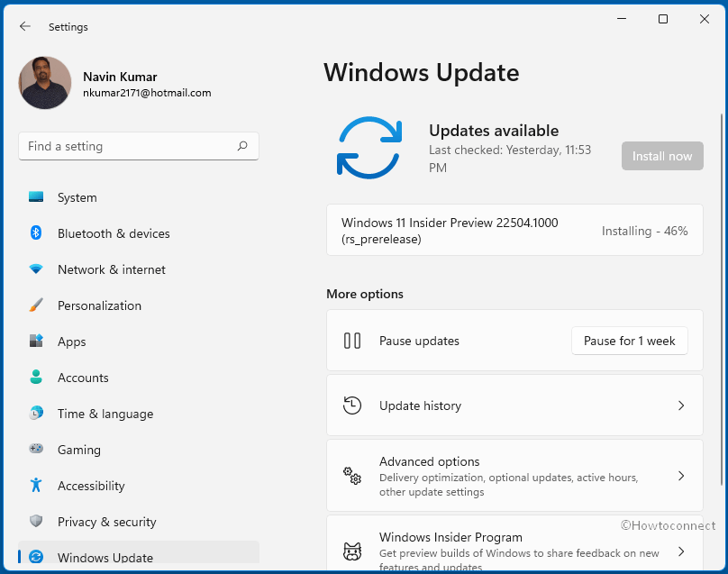Image resolution: width=728 pixels, height=574 pixels.
Task: Open the Windows Insider Program section
Action: coord(514,548)
